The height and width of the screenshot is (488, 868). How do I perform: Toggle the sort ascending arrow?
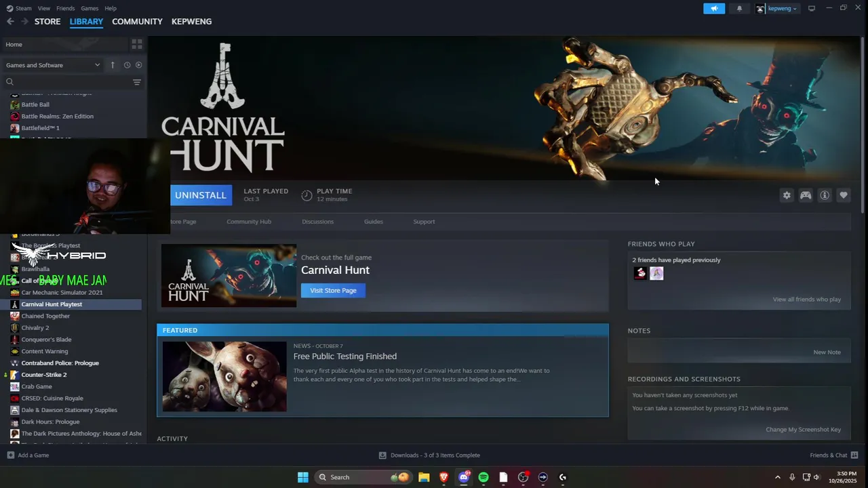point(113,65)
